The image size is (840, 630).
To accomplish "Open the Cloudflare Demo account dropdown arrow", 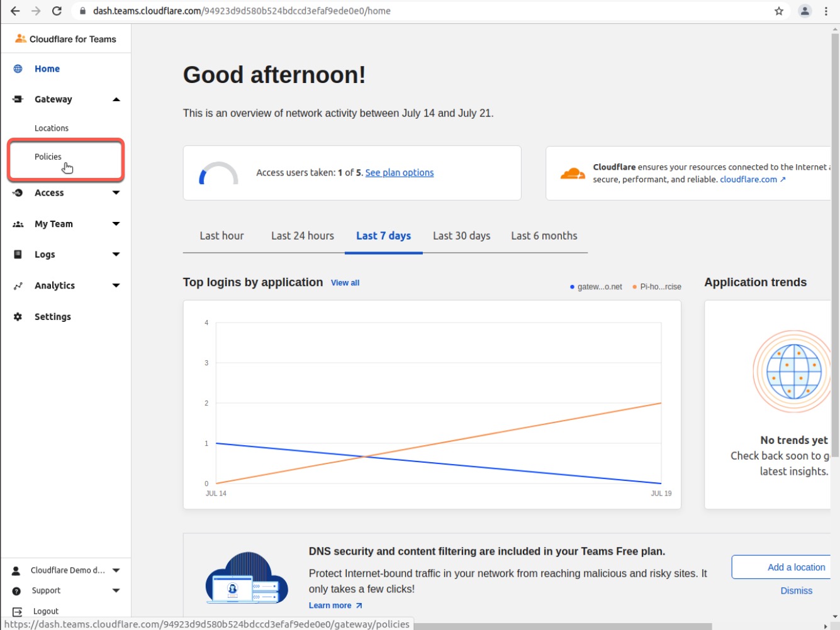I will point(116,571).
